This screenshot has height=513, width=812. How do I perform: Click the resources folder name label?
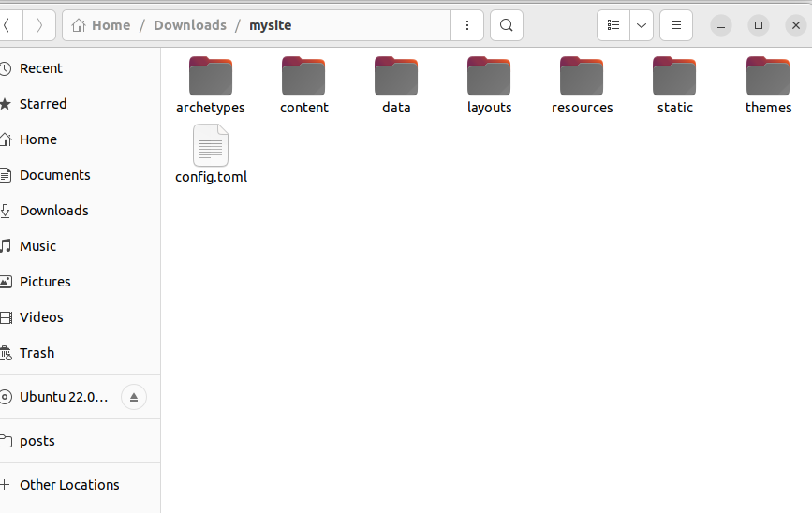click(x=582, y=108)
